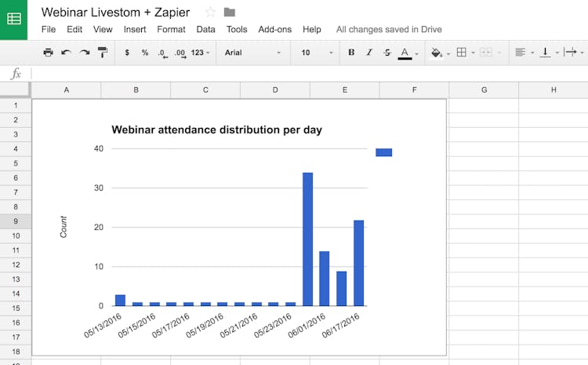Image resolution: width=588 pixels, height=365 pixels.
Task: Apply percent format to cells
Action: pyautogui.click(x=145, y=53)
